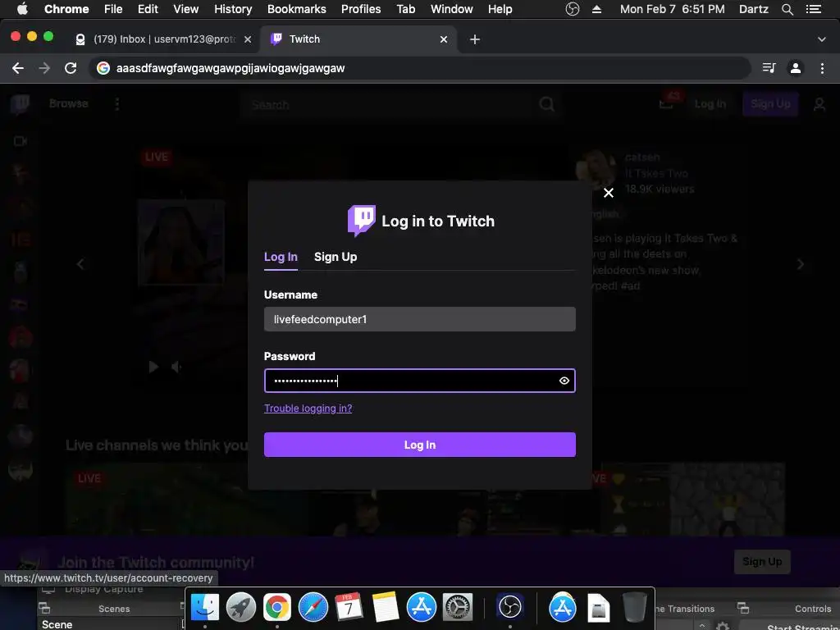This screenshot has height=630, width=840.
Task: Open Chrome from the Dock
Action: [x=277, y=607]
